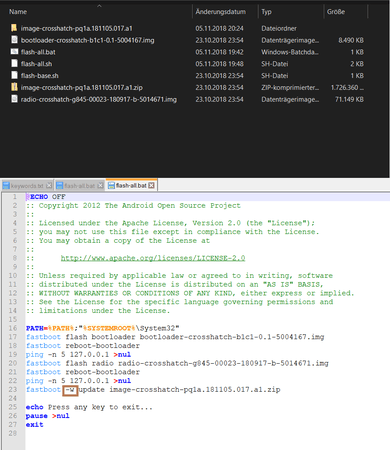
Task: Click the first fastboot reboot-bootloader line at line 18
Action: pos(83,346)
